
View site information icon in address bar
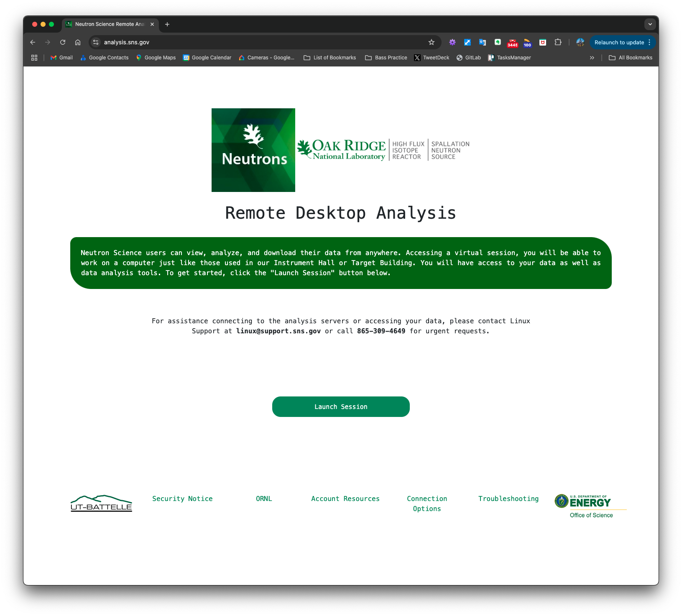point(96,42)
